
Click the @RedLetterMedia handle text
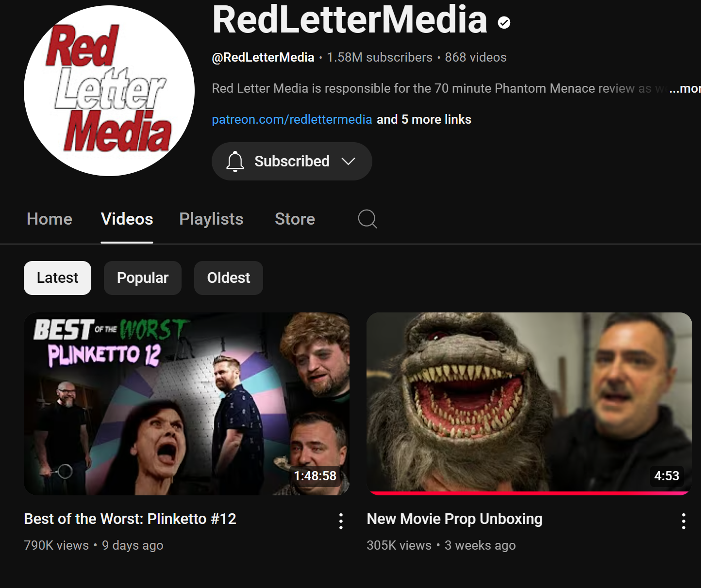pyautogui.click(x=263, y=57)
